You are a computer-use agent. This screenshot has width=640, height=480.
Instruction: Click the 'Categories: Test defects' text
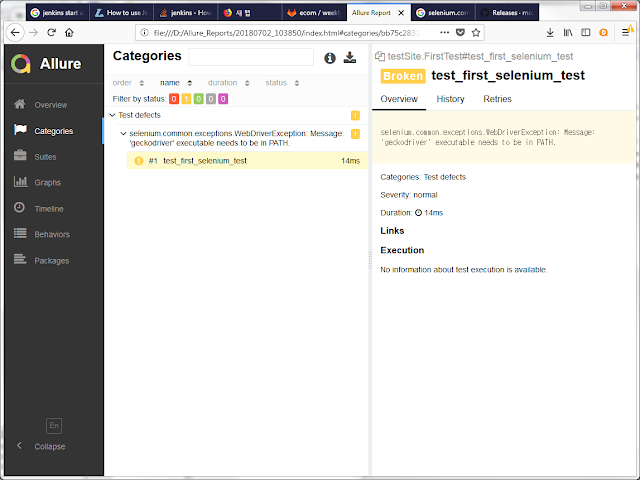(x=423, y=177)
